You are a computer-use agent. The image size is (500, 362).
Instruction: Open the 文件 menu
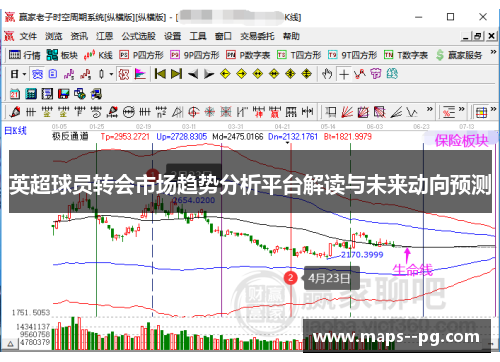click(x=28, y=36)
